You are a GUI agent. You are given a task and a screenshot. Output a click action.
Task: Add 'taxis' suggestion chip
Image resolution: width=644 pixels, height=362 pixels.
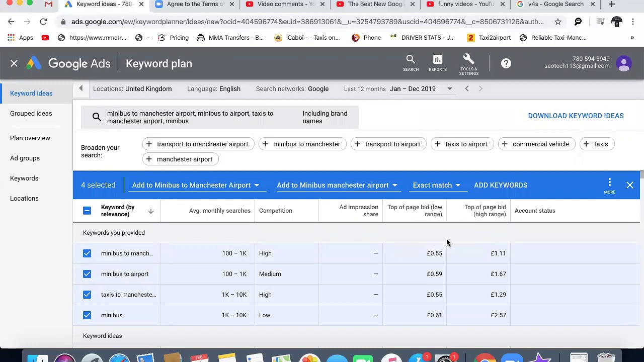(x=597, y=144)
